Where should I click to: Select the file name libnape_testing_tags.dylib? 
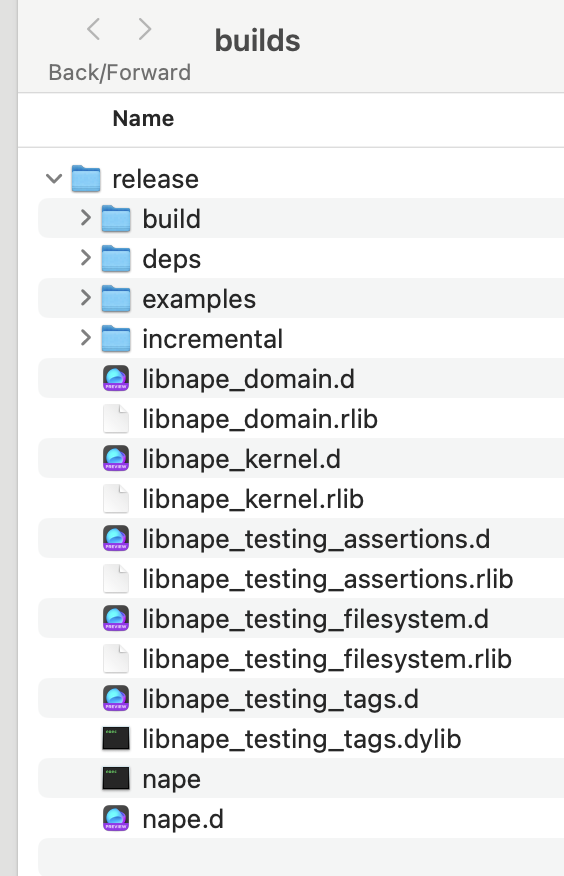coord(302,740)
